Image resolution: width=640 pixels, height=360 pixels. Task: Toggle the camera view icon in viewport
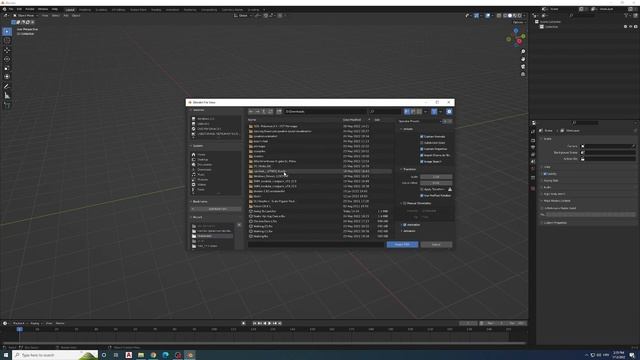click(x=523, y=67)
